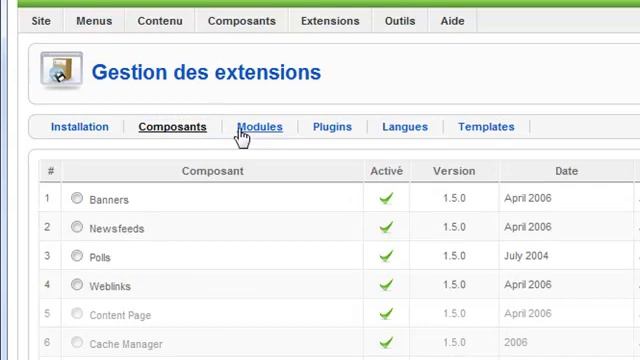Open the Aide menu
Screen dimensions: 640x360
click(452, 21)
